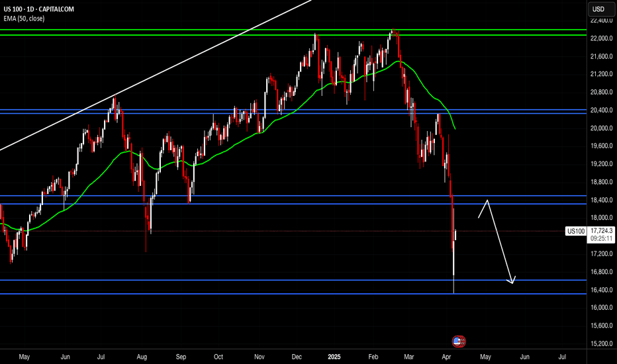Click the 18,000.0 price axis label
The width and height of the screenshot is (617, 364).
(x=602, y=218)
